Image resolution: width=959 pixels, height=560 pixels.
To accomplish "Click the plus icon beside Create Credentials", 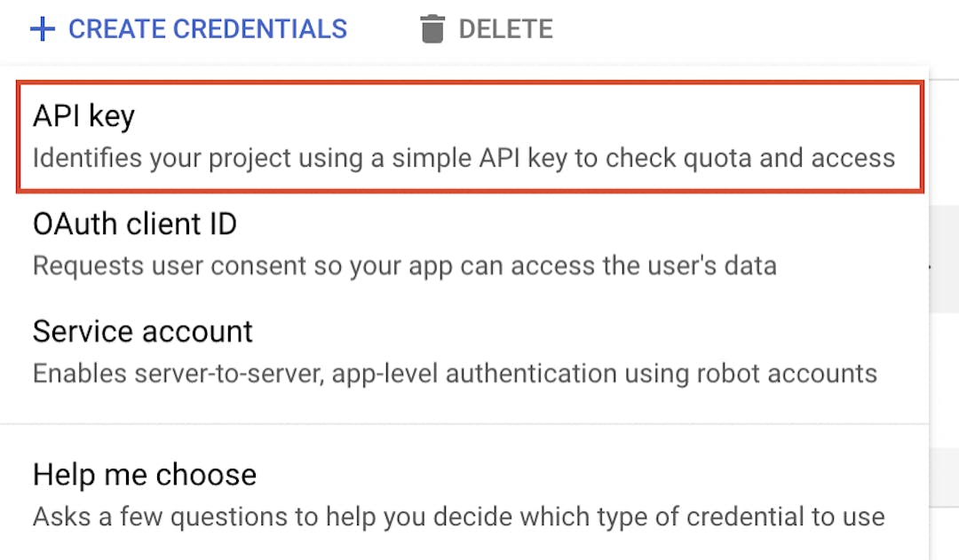I will click(x=43, y=29).
